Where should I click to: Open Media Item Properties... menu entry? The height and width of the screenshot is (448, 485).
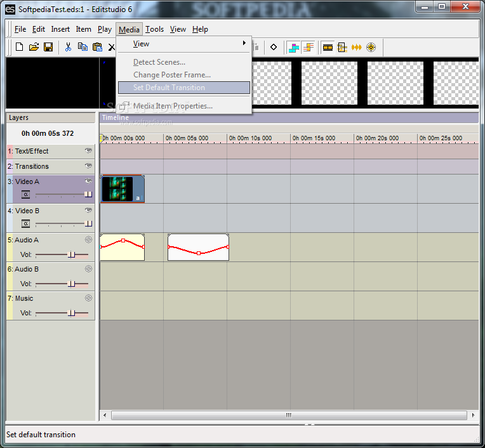pos(183,106)
